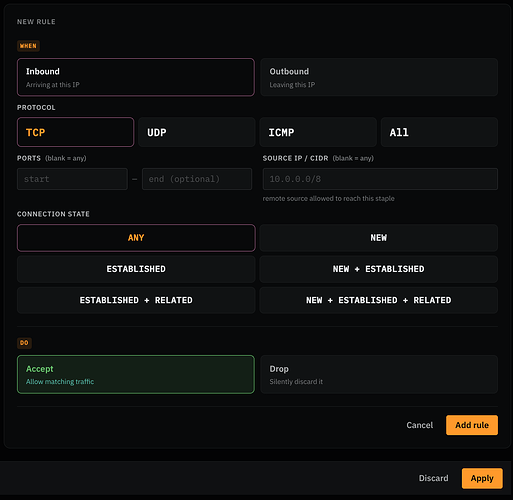The height and width of the screenshot is (500, 513).
Task: Choose TCP protocol
Action: click(75, 132)
